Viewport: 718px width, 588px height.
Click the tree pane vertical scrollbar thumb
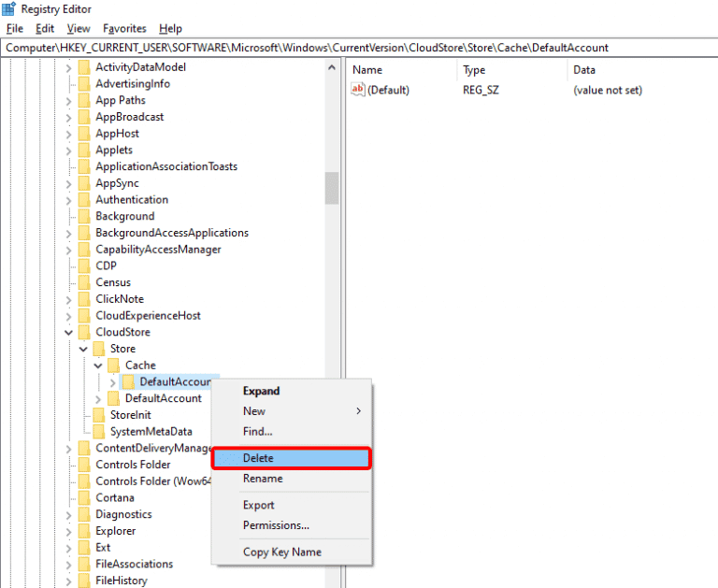point(332,188)
